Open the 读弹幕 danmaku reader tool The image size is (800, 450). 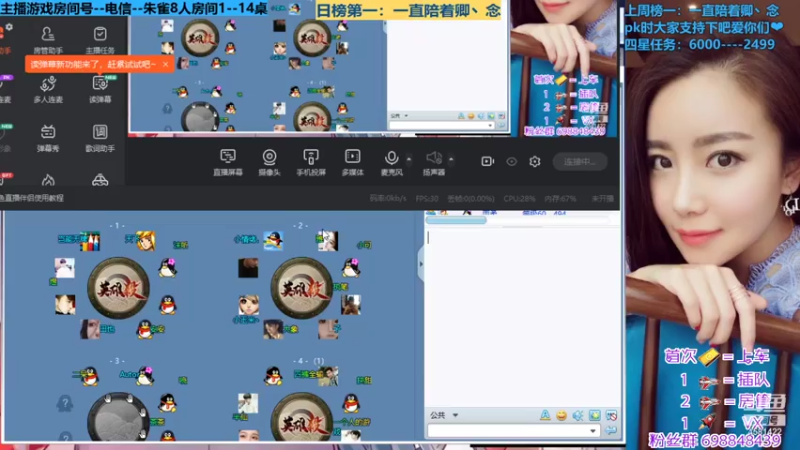(x=100, y=89)
